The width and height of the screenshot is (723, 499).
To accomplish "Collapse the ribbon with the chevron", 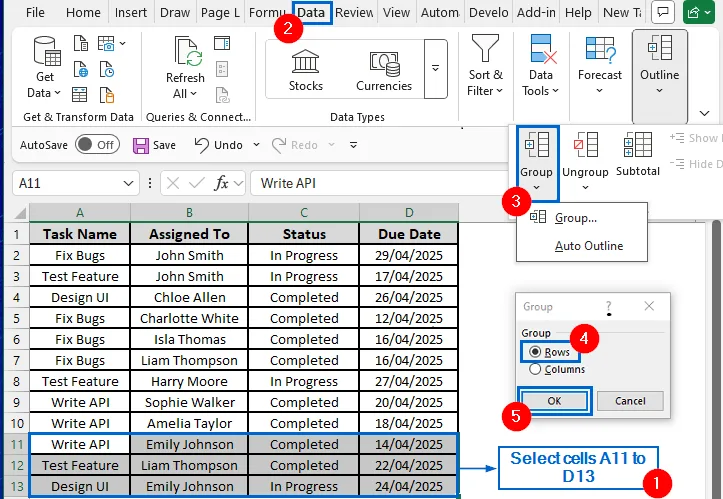I will pos(704,113).
